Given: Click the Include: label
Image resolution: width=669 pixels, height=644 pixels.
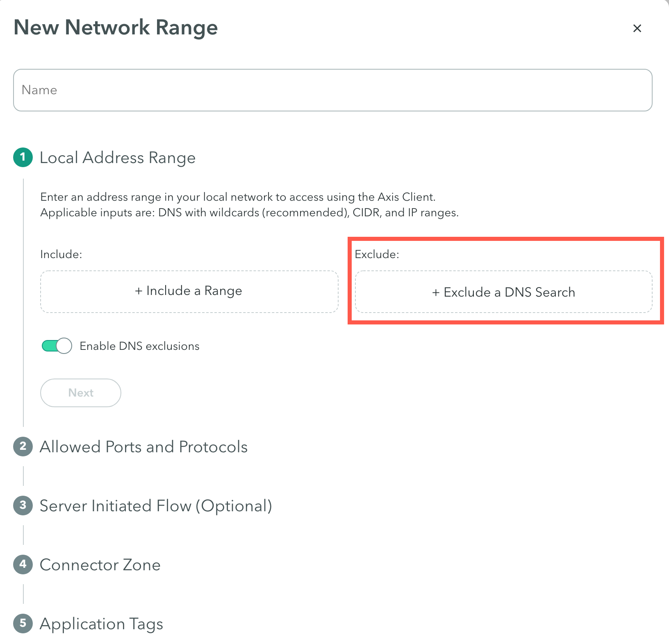Looking at the screenshot, I should click(61, 254).
